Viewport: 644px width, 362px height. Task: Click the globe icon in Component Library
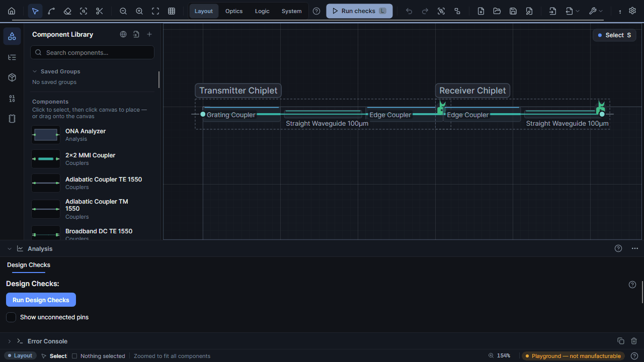click(x=123, y=34)
